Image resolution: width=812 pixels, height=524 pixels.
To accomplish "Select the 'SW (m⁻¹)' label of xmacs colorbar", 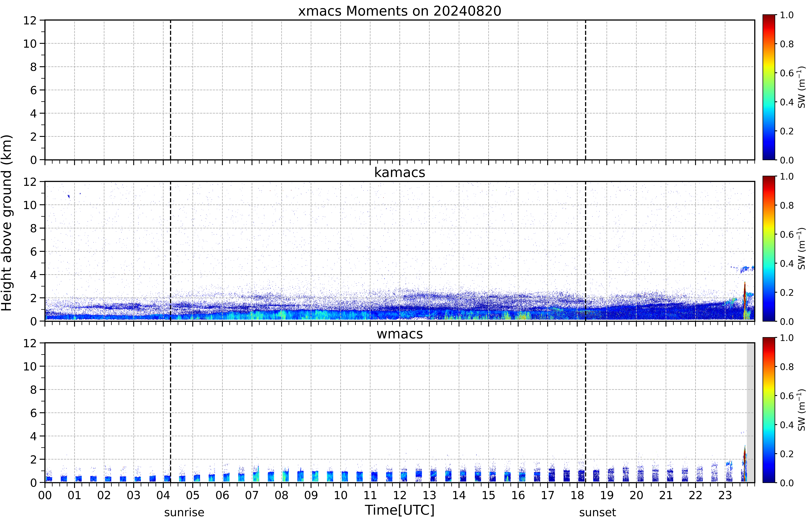I will 801,87.
